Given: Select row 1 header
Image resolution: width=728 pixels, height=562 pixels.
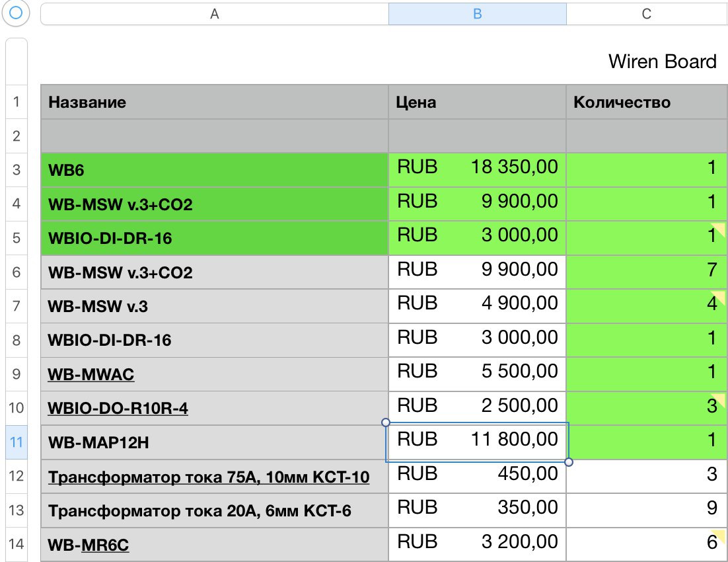Looking at the screenshot, I should [17, 101].
